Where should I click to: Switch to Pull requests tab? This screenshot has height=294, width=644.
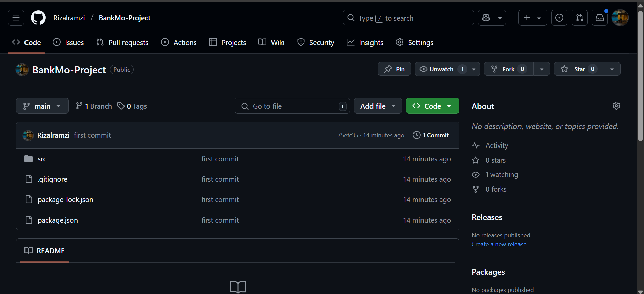[x=122, y=42]
